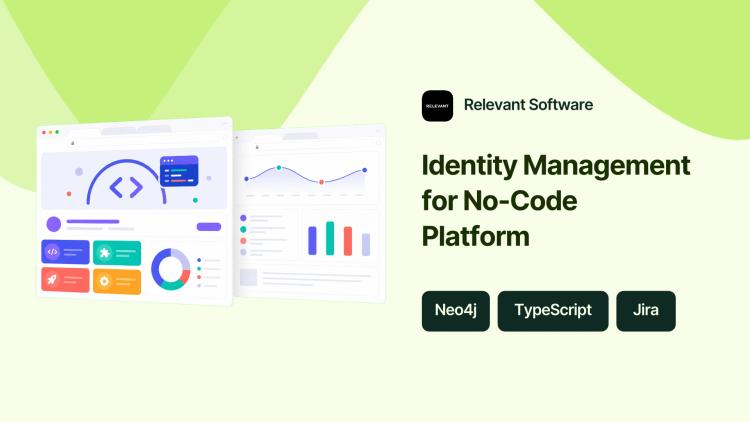This screenshot has height=422, width=750.
Task: Click the orange gear tile
Action: (117, 281)
